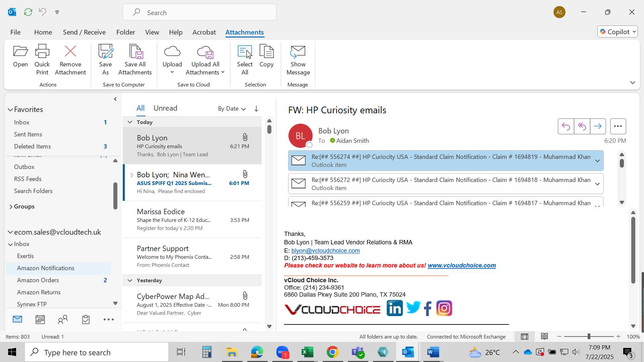Switch to Home ribbon tab
The width and height of the screenshot is (644, 362).
43,32
